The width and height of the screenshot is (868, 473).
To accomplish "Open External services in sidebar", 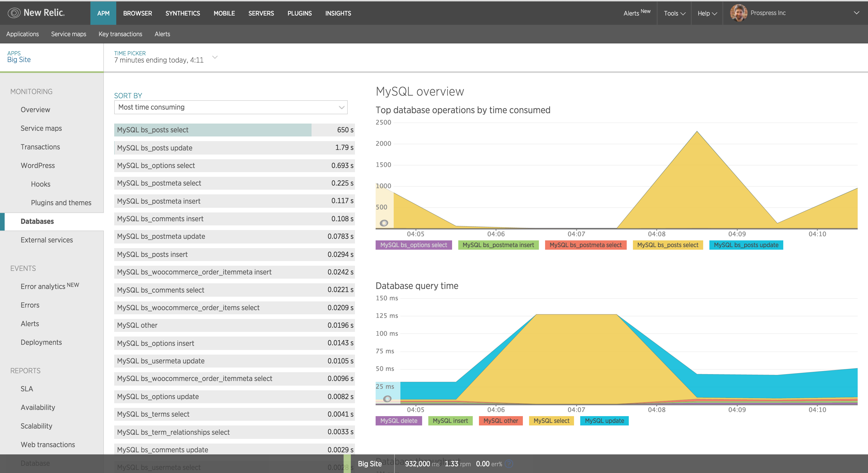I will click(x=47, y=240).
